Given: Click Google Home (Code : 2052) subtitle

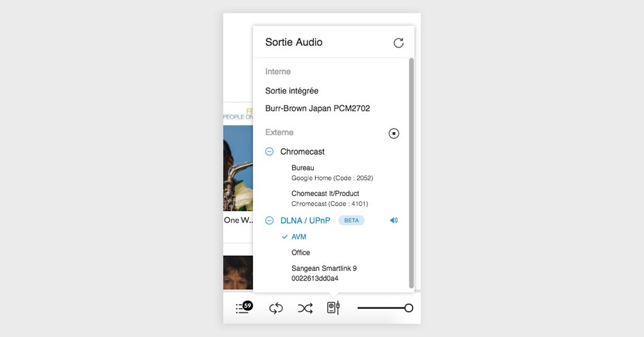Looking at the screenshot, I should click(x=332, y=178).
